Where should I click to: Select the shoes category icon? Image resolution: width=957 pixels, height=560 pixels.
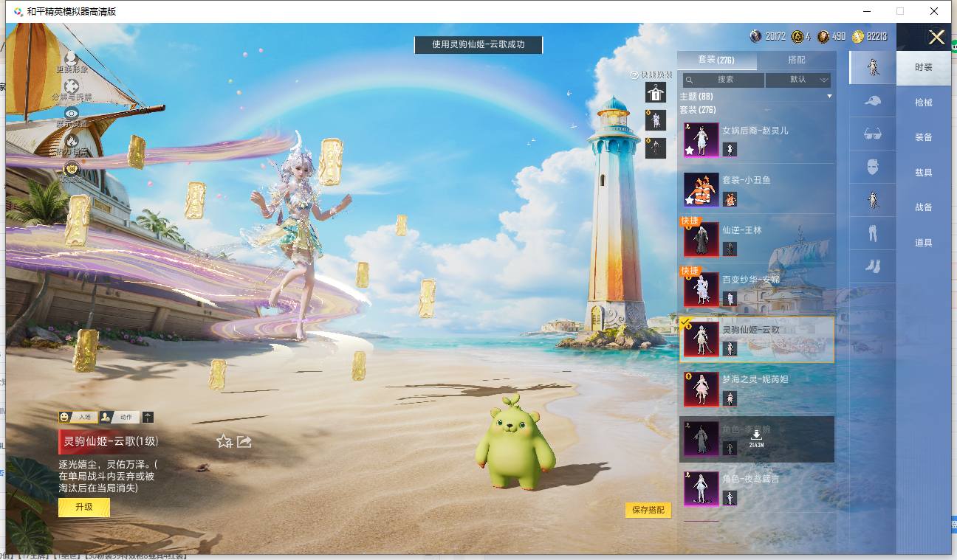(872, 266)
